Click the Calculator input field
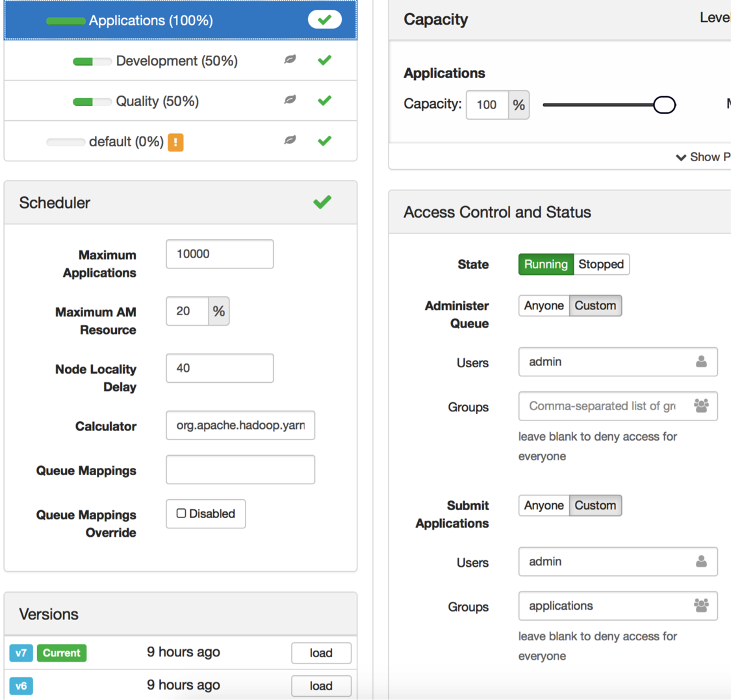This screenshot has height=700, width=731. [240, 425]
